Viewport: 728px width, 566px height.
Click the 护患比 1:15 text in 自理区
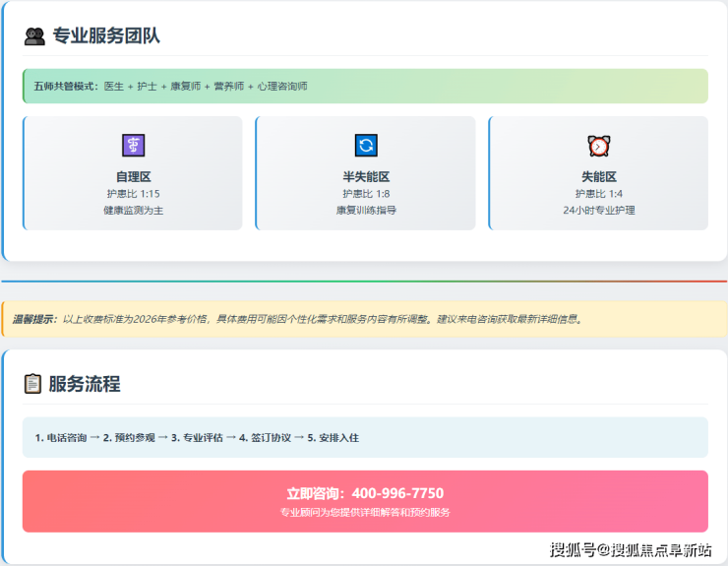pyautogui.click(x=133, y=194)
